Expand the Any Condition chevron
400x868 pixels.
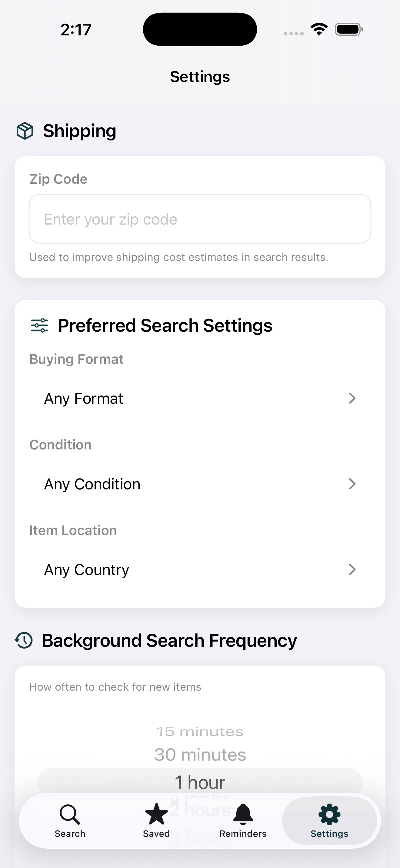(352, 484)
